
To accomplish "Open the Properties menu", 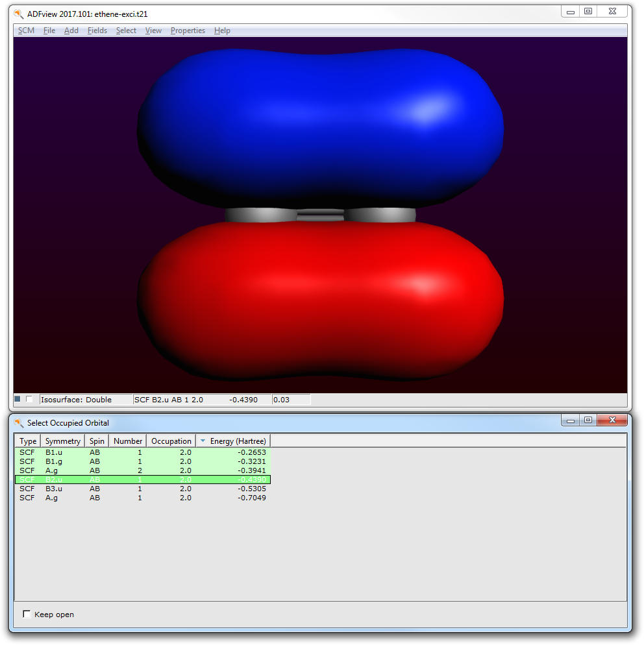I will [x=188, y=30].
